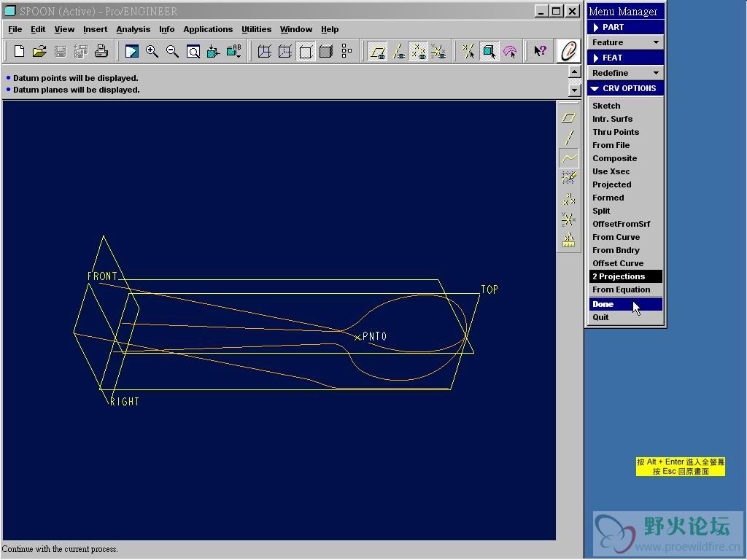Create a coordinate system from side toolbar
The width and height of the screenshot is (747, 560).
569,219
